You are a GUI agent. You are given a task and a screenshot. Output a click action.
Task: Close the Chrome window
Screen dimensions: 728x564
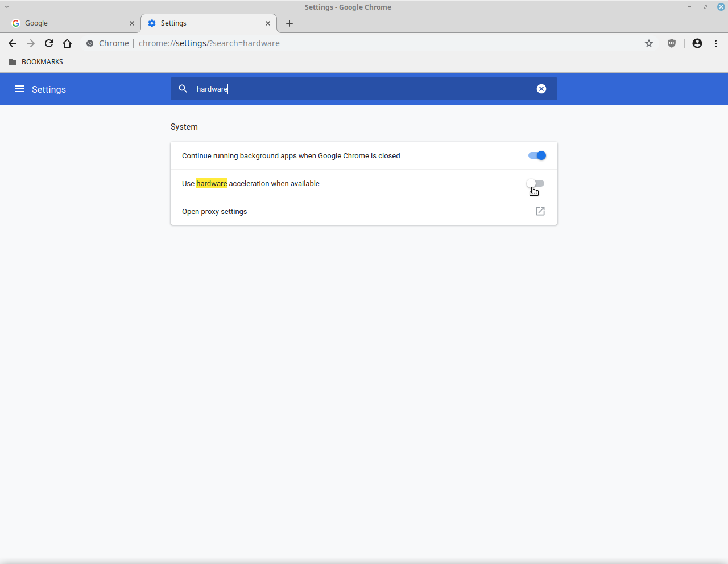point(721,7)
